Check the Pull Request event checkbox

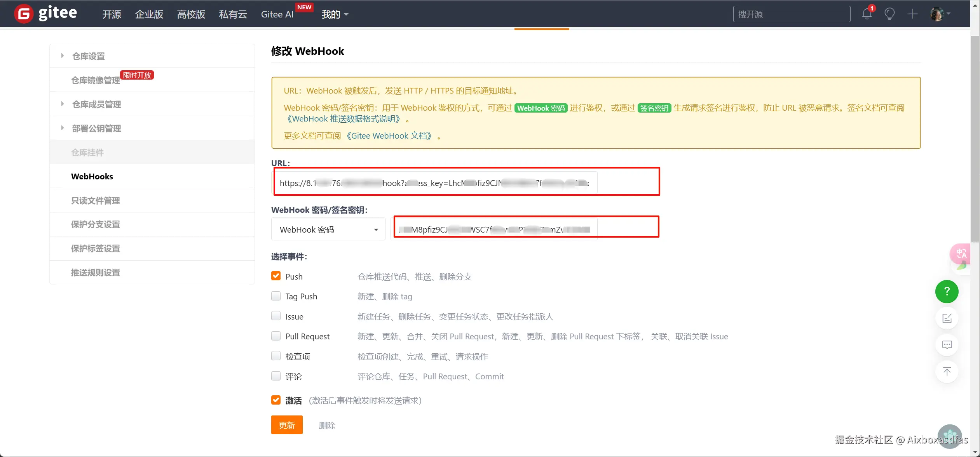[x=276, y=336]
